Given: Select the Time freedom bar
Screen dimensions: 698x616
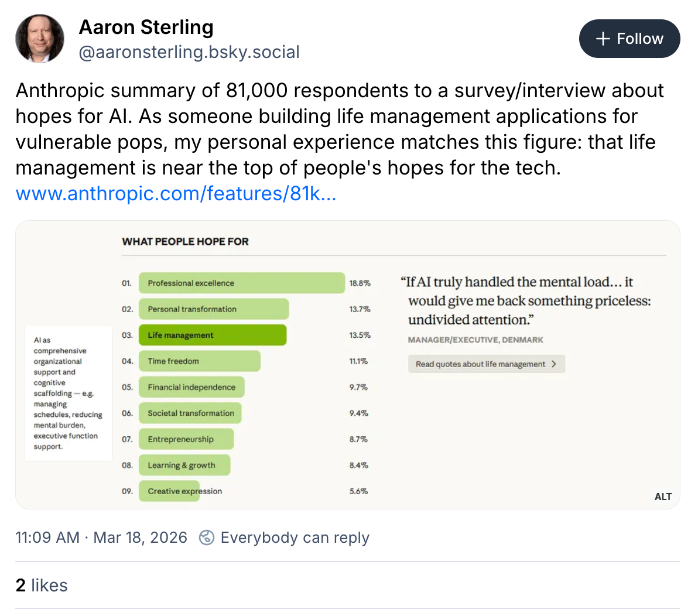Looking at the screenshot, I should click(x=199, y=361).
